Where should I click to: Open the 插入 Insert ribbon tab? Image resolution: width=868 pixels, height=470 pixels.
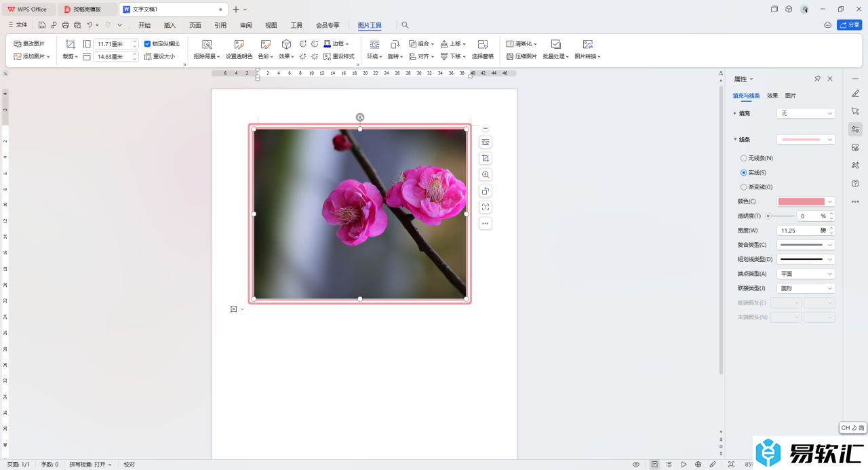170,25
